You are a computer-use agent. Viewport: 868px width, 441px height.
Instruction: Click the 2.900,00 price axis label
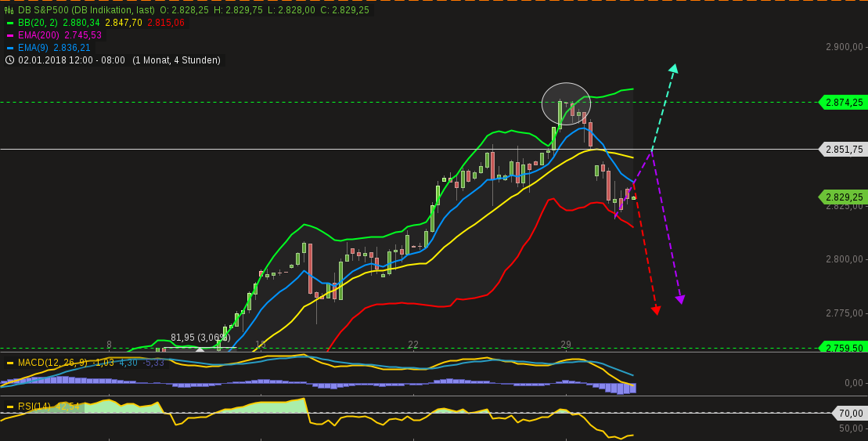click(x=845, y=47)
